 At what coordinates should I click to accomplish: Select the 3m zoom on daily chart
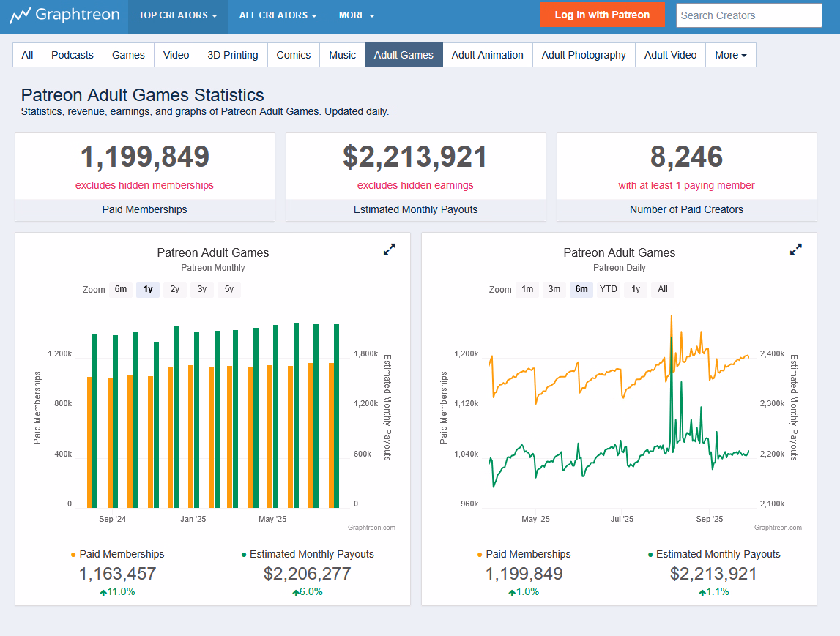(554, 289)
